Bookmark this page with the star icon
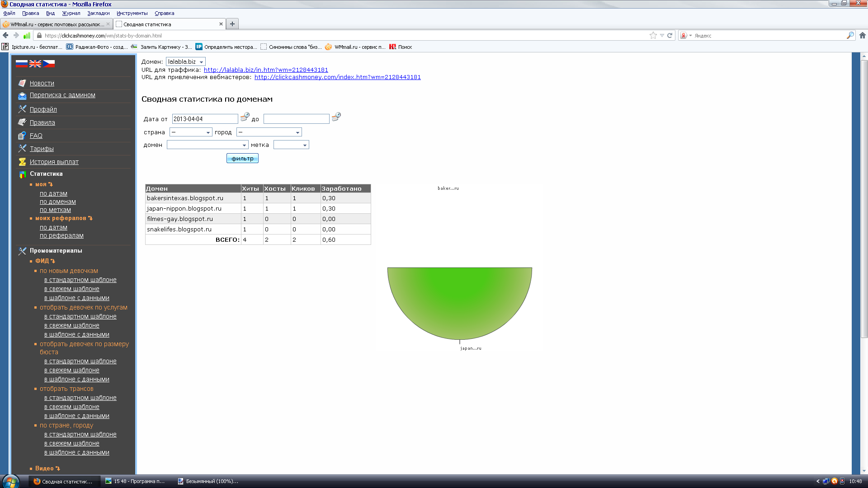Screen dimensions: 868x488 [x=653, y=35]
